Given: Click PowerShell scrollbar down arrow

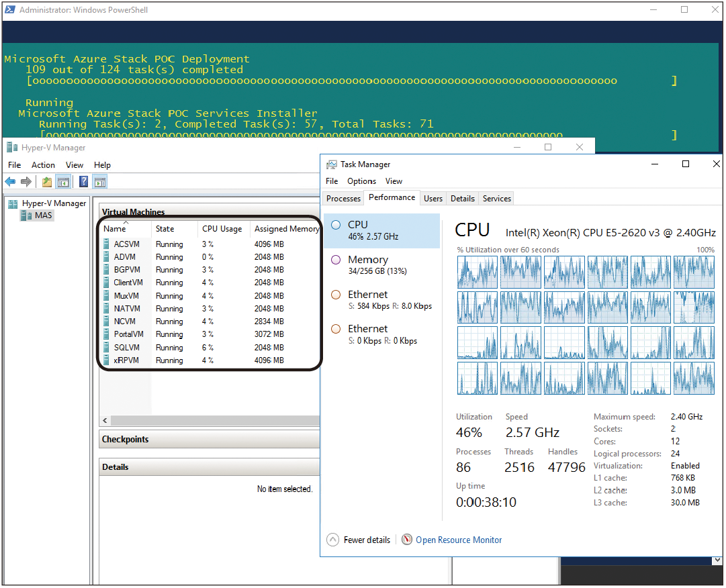Looking at the screenshot, I should (x=717, y=560).
